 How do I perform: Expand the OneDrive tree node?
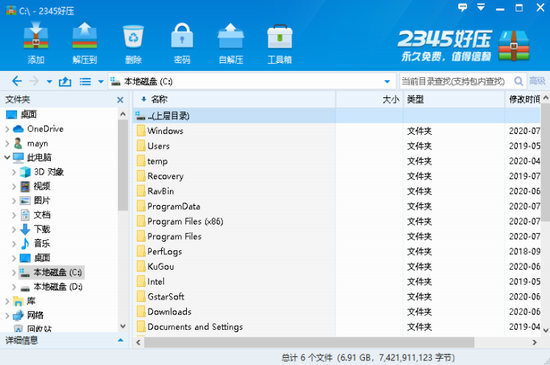tap(7, 129)
